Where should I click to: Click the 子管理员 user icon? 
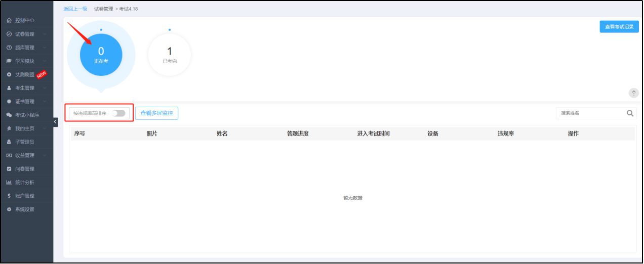[9, 142]
